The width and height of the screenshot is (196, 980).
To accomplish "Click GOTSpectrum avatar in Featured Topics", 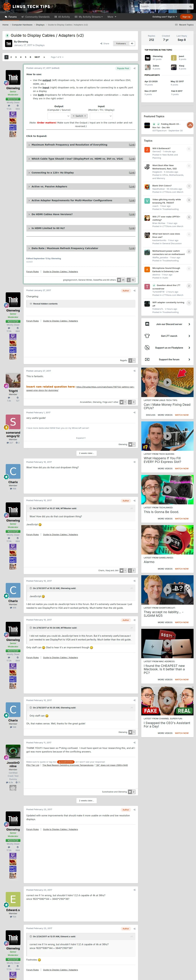I will 147,126.
